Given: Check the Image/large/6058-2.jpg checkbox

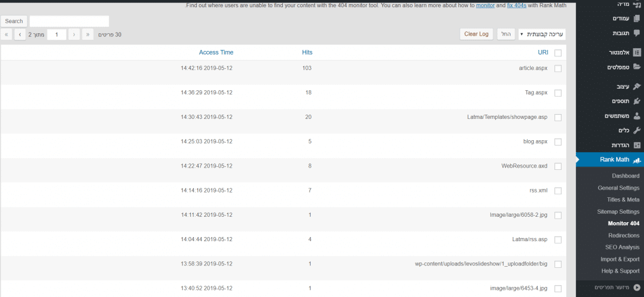Looking at the screenshot, I should 558,216.
